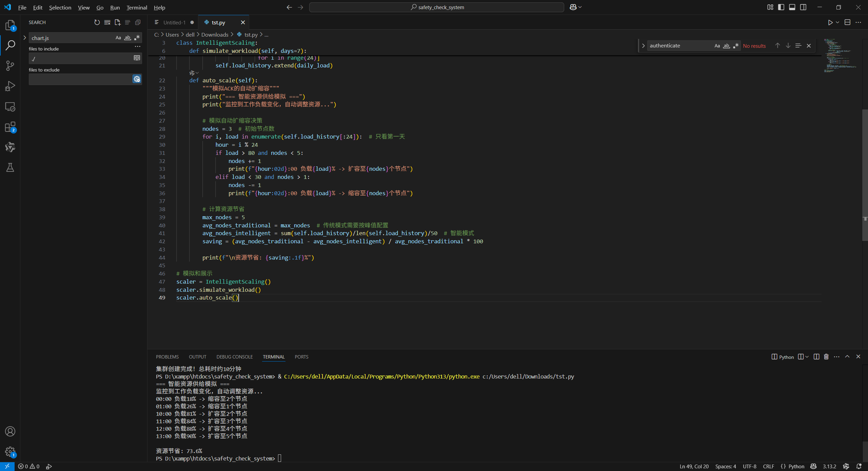Image resolution: width=868 pixels, height=471 pixels.
Task: Open Terminal menu
Action: [137, 7]
